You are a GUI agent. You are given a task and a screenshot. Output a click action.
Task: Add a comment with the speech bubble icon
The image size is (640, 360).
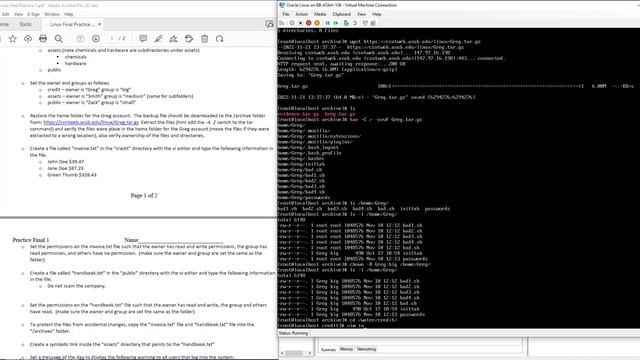(x=143, y=39)
